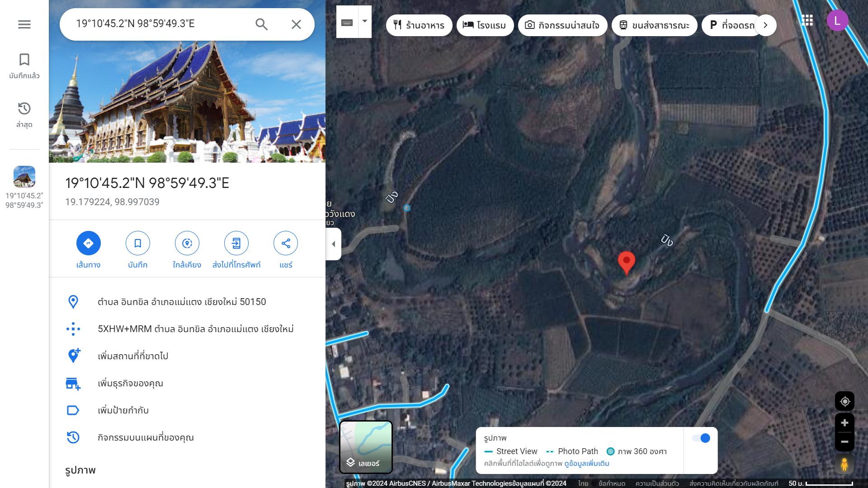Viewport: 868px width, 488px height.
Task: Zoom in with the plus button
Action: point(844,423)
